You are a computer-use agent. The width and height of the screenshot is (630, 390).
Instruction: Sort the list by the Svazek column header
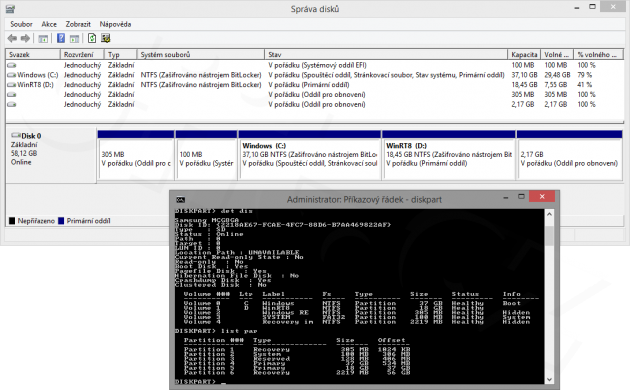click(x=33, y=55)
